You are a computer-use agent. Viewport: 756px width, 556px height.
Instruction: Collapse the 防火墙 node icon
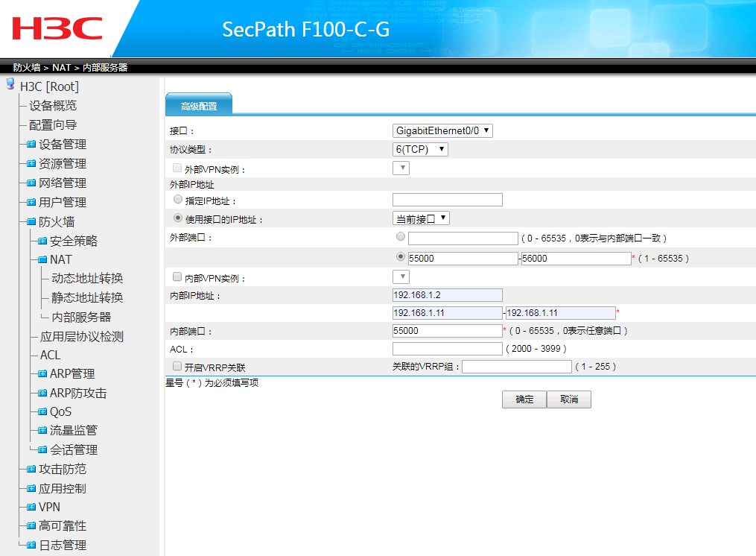(31, 221)
